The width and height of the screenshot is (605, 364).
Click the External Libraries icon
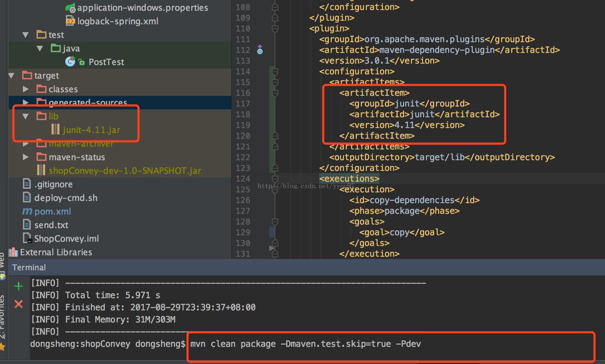13,252
